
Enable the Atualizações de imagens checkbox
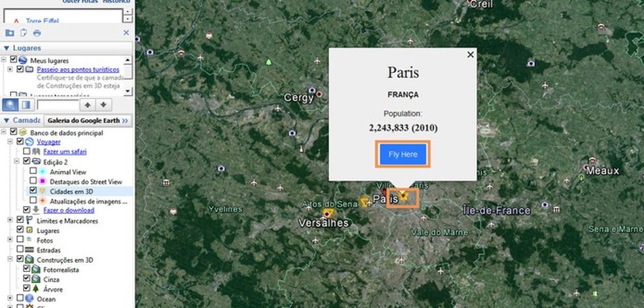pyautogui.click(x=33, y=201)
